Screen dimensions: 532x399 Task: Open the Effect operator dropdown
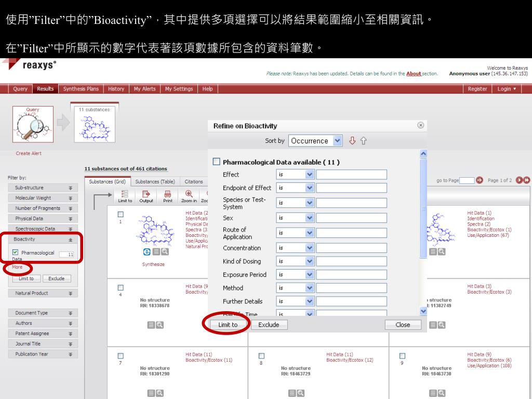295,175
